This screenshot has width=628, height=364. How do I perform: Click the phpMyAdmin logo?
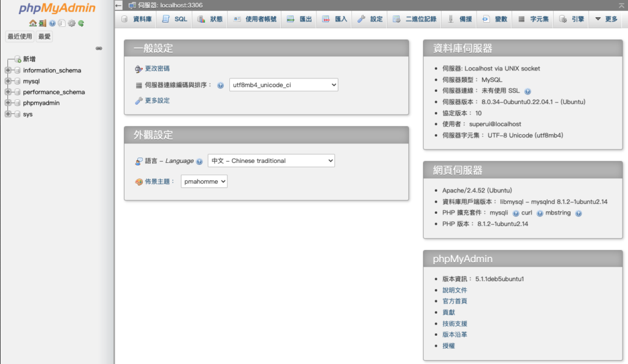pyautogui.click(x=57, y=8)
